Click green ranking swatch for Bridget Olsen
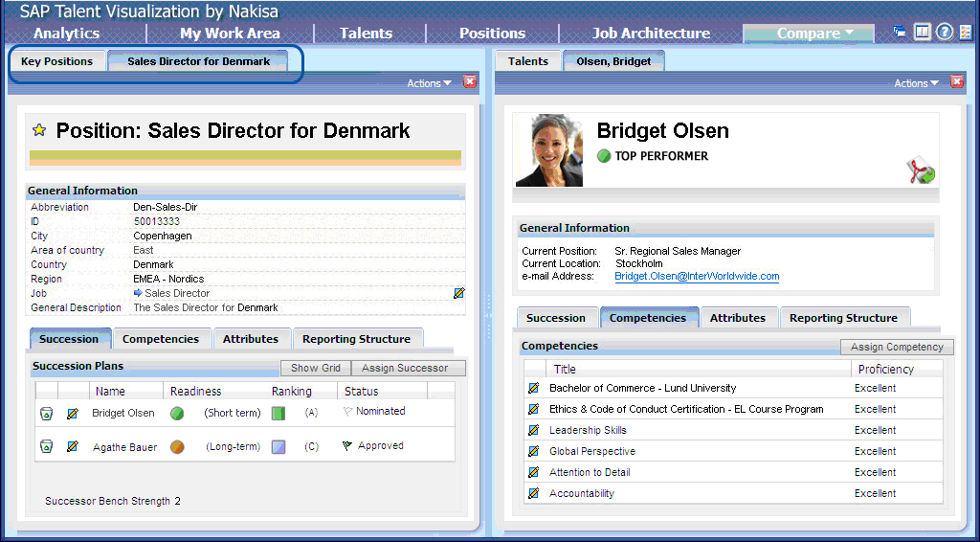Viewport: 980px width, 542px height. point(278,414)
